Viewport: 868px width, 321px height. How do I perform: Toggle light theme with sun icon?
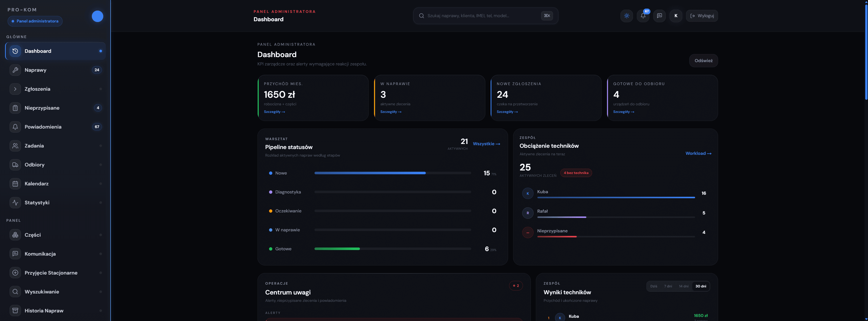pos(626,15)
